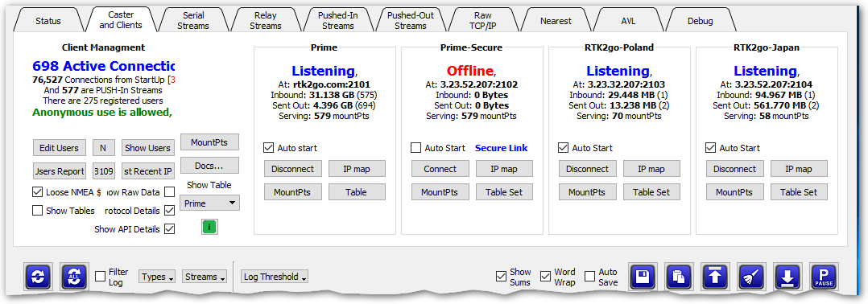This screenshot has height=304, width=868.
Task: Select the Caster and Clients tab
Action: pyautogui.click(x=121, y=20)
